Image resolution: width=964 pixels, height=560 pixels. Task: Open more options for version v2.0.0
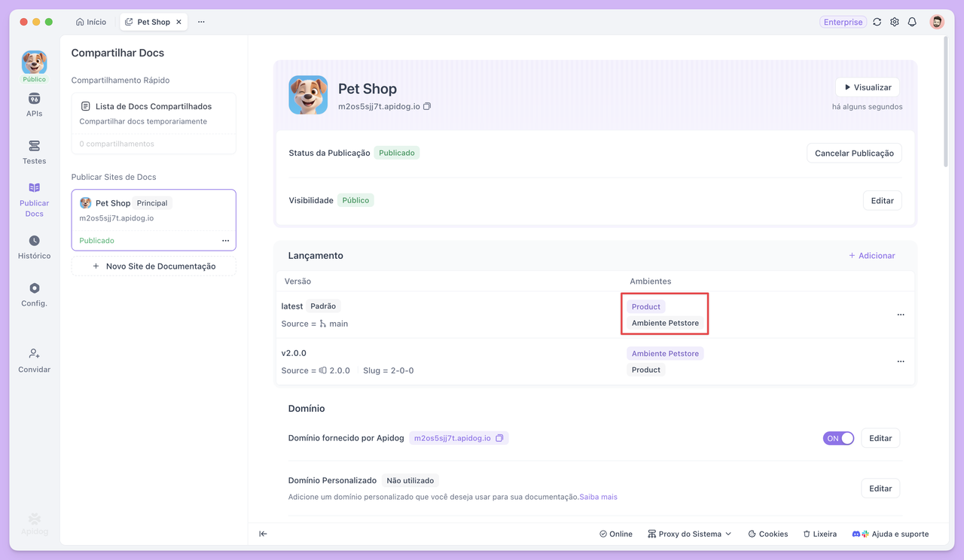[x=901, y=361]
